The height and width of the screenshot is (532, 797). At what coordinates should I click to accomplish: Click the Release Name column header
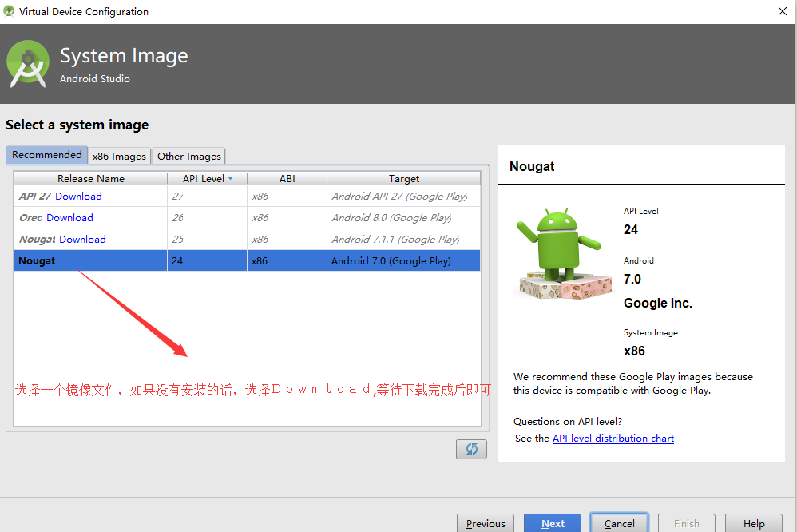tap(90, 178)
